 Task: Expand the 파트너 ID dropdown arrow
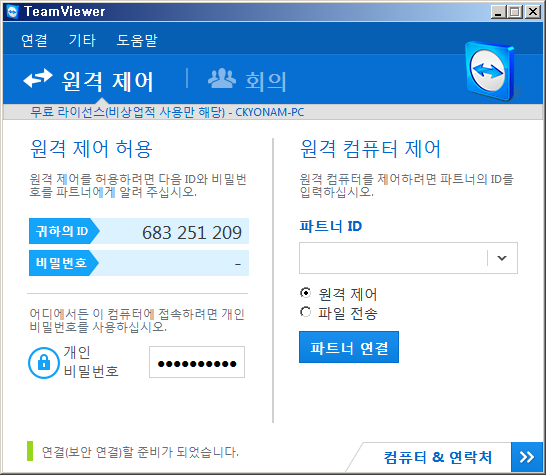pyautogui.click(x=502, y=258)
